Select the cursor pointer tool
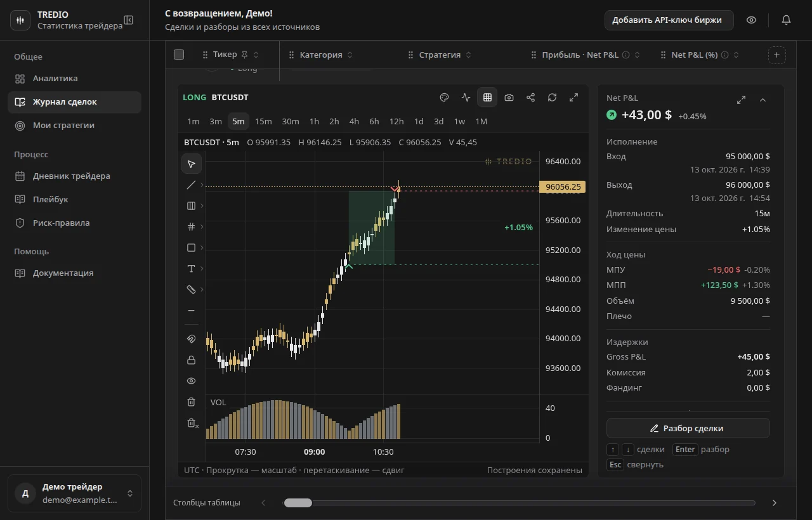Image resolution: width=812 pixels, height=520 pixels. [x=191, y=164]
